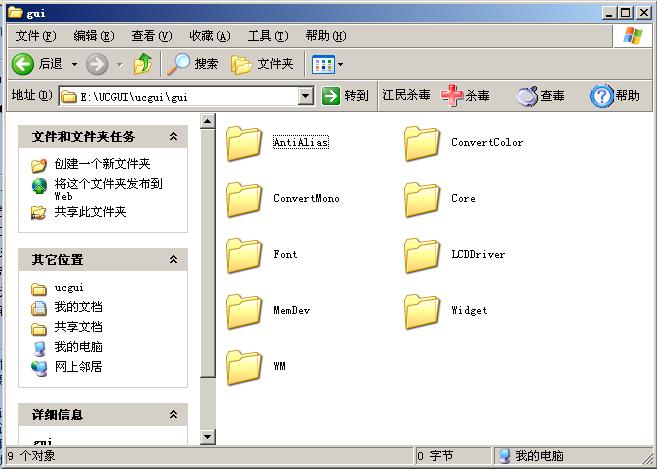This screenshot has height=469, width=657.
Task: Click the green Go arrow button
Action: click(331, 96)
